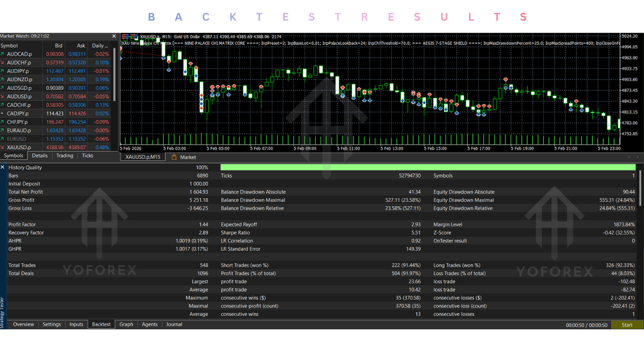Click the Market shopping bag icon
The height and width of the screenshot is (362, 644).
pyautogui.click(x=174, y=157)
